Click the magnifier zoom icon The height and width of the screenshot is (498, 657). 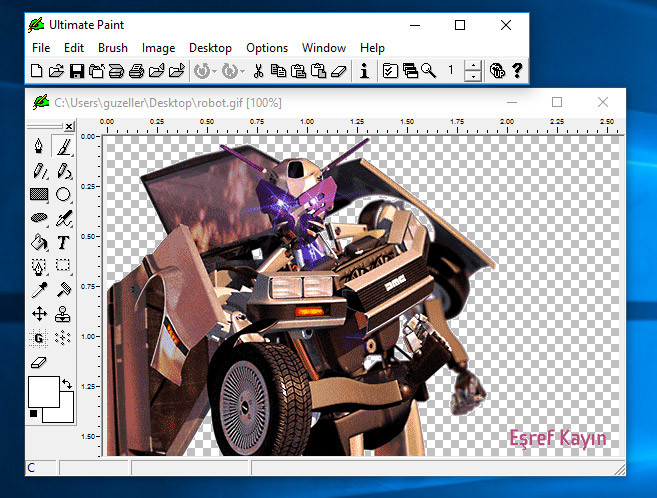pyautogui.click(x=429, y=70)
